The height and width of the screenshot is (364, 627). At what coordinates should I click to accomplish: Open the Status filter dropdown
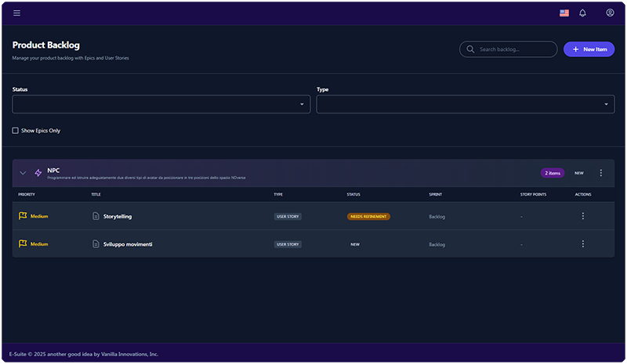coord(161,104)
